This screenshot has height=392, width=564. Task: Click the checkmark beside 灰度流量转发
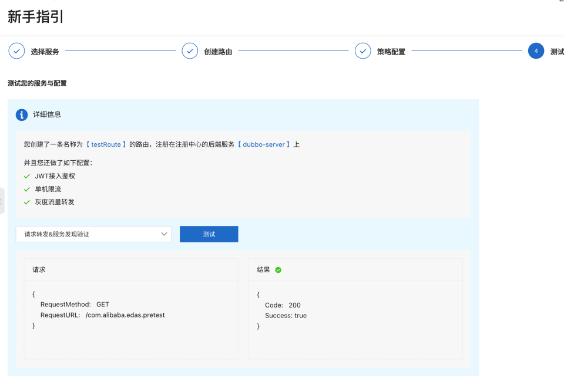click(x=26, y=202)
